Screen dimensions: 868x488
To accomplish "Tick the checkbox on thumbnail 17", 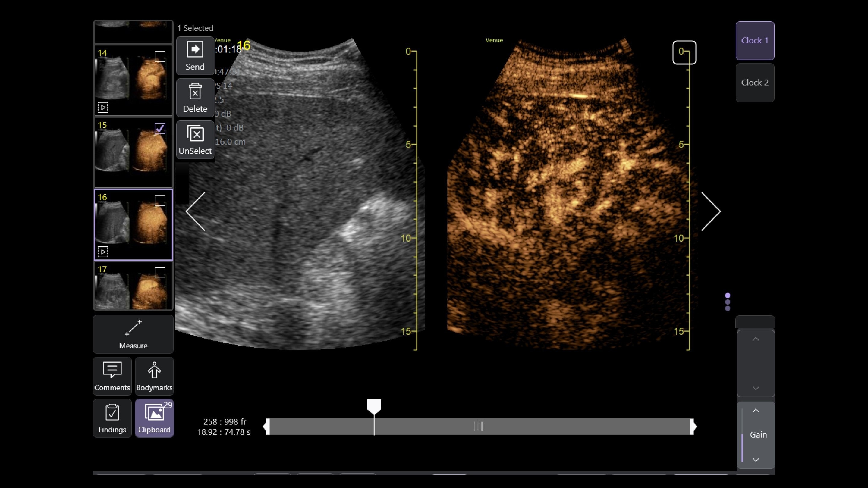I will pos(160,273).
